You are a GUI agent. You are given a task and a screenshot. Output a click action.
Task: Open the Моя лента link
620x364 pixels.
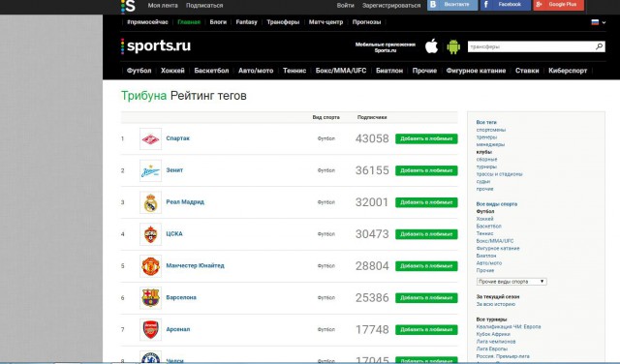(163, 6)
